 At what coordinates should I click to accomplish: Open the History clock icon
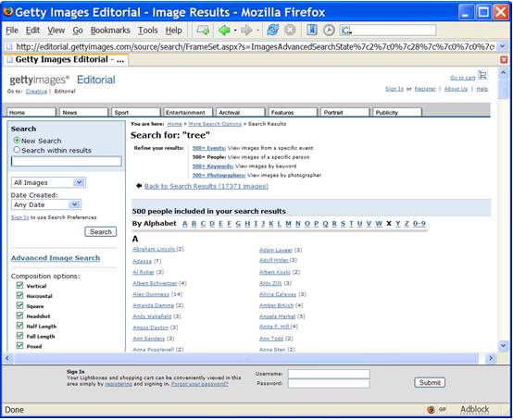point(329,31)
